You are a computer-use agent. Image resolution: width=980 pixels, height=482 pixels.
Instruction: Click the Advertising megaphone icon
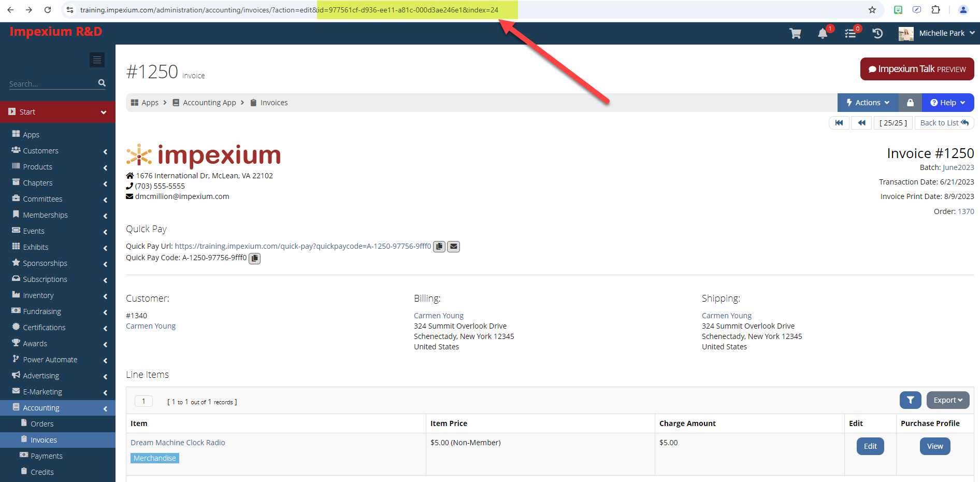(x=16, y=375)
